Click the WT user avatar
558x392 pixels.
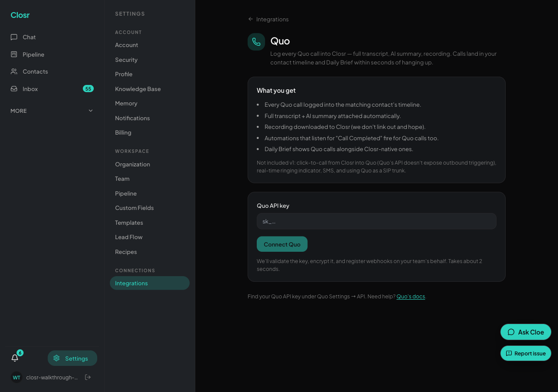click(17, 378)
